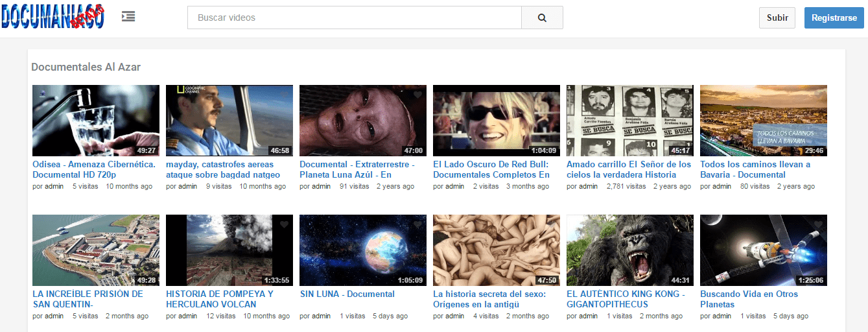868x332 pixels.
Task: Open SIN LUNA earth thumbnail
Action: [x=363, y=250]
